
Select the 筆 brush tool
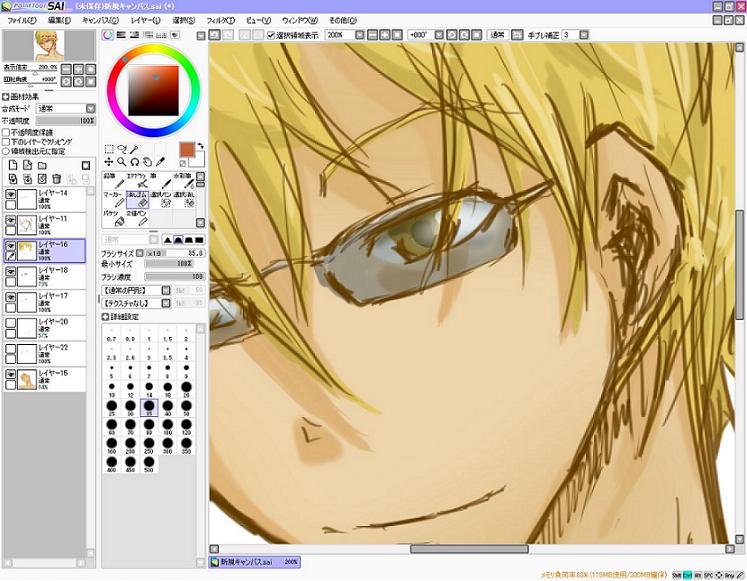pyautogui.click(x=161, y=180)
